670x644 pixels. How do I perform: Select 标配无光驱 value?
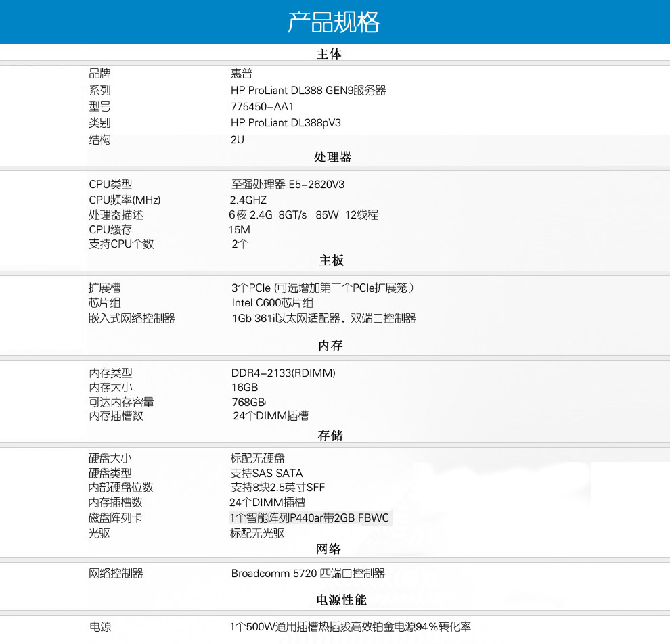tap(257, 533)
